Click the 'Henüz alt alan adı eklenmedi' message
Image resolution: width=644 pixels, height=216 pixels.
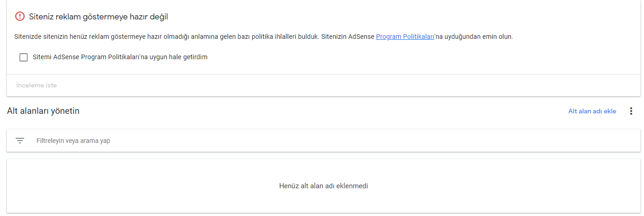(324, 186)
